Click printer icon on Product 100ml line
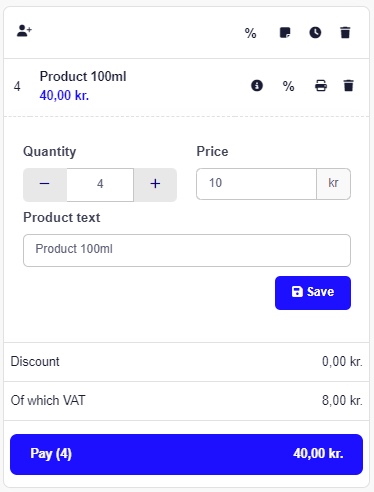374x492 pixels. 321,86
